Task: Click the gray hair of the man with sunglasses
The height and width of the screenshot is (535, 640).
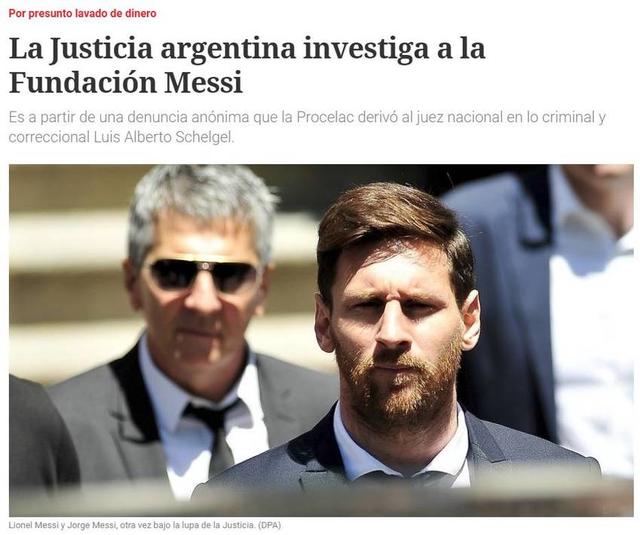Action: (202, 204)
